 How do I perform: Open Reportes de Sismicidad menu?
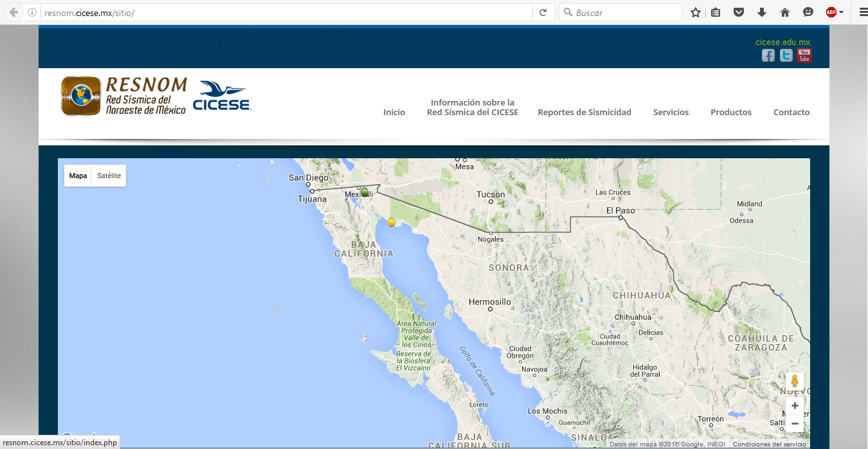(x=584, y=112)
